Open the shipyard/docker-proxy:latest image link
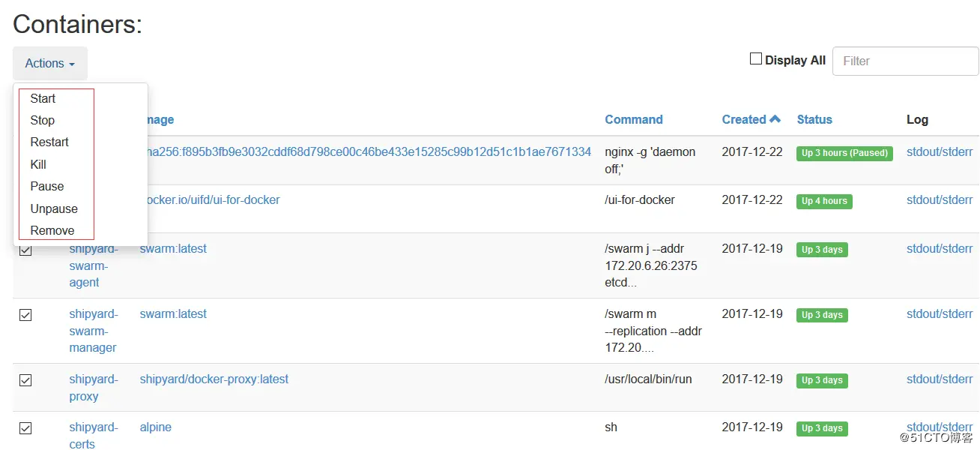 point(214,379)
